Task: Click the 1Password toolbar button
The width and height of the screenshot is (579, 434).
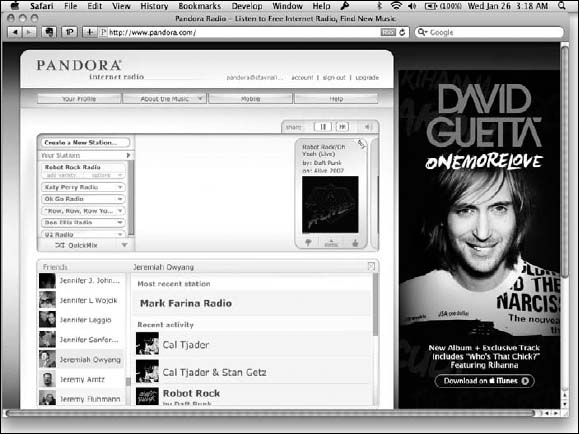Action: (x=69, y=33)
